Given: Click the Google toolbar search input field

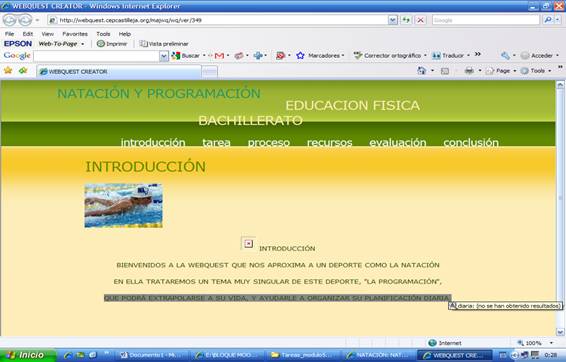Looking at the screenshot, I should [x=96, y=56].
